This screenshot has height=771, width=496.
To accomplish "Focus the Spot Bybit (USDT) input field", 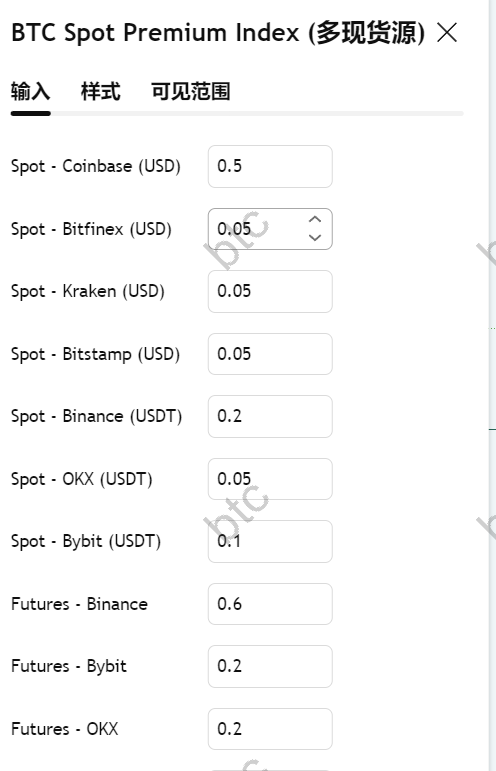I will [x=270, y=541].
